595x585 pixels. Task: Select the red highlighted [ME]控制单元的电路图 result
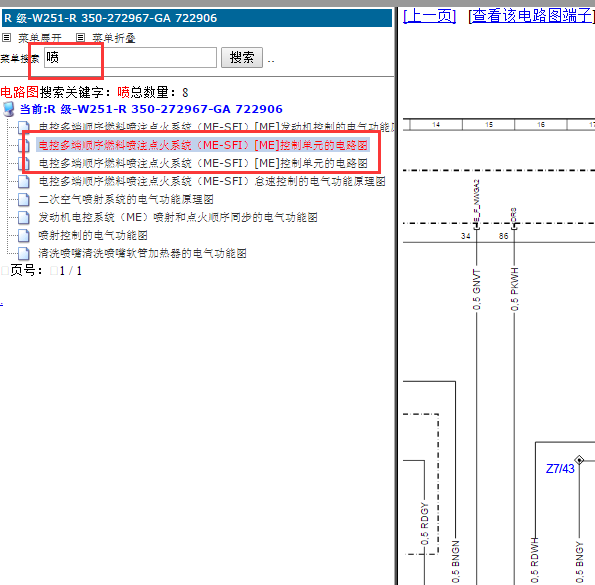(203, 145)
